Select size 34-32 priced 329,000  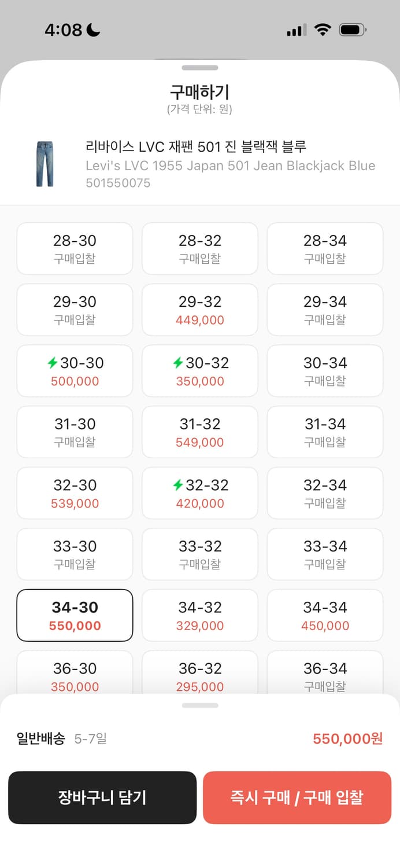tap(200, 615)
